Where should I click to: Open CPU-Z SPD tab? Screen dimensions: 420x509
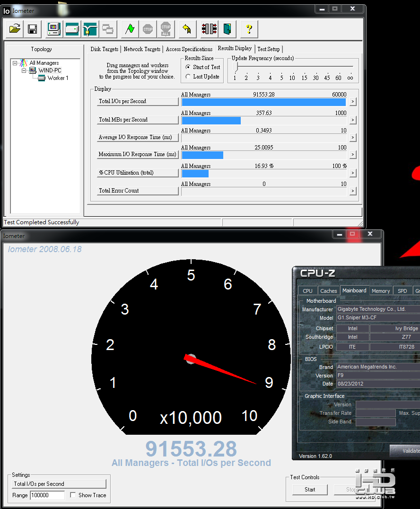pyautogui.click(x=402, y=291)
